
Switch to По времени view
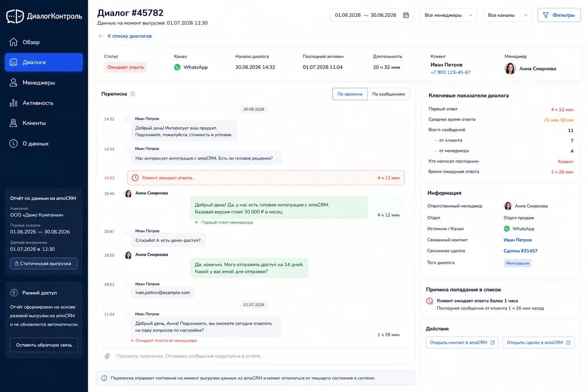pos(350,94)
